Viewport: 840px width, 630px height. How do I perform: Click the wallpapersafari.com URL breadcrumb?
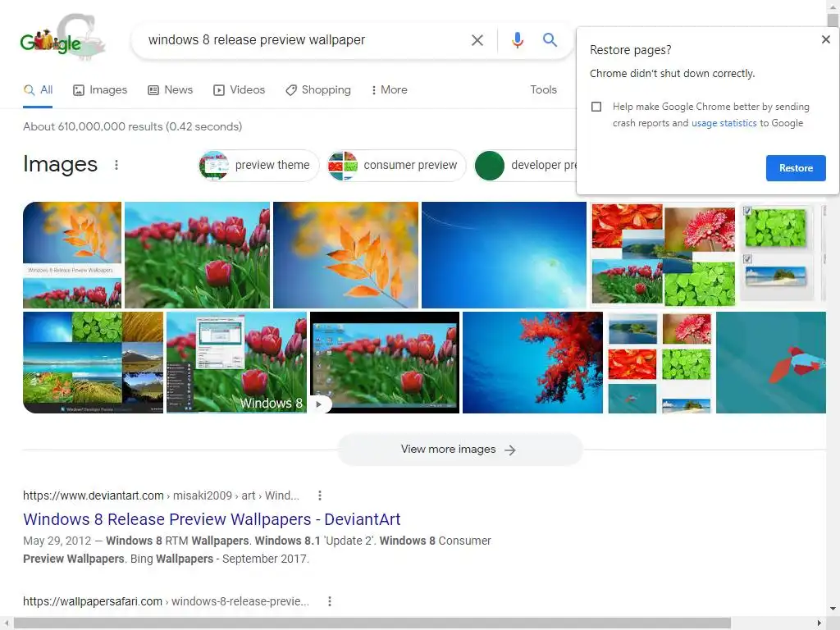[166, 601]
